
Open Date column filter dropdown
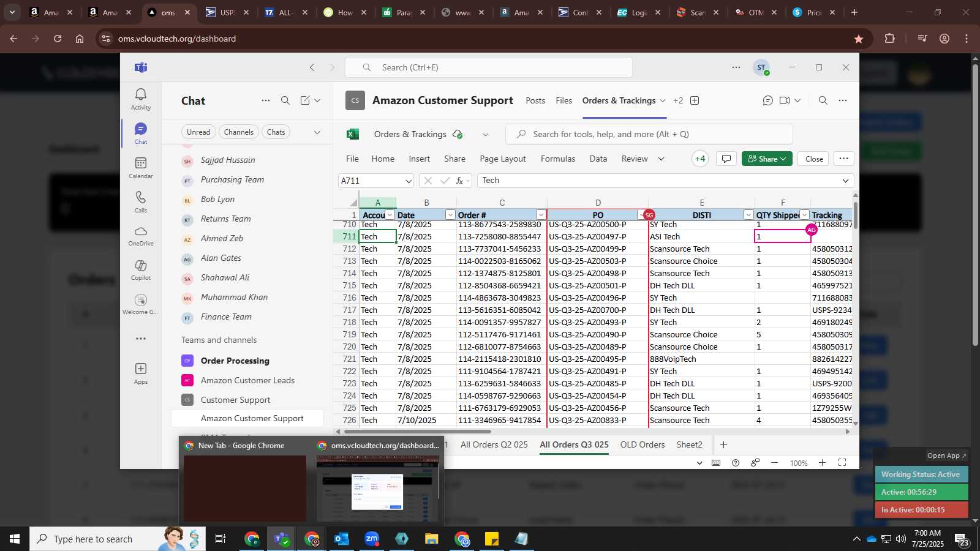point(450,215)
